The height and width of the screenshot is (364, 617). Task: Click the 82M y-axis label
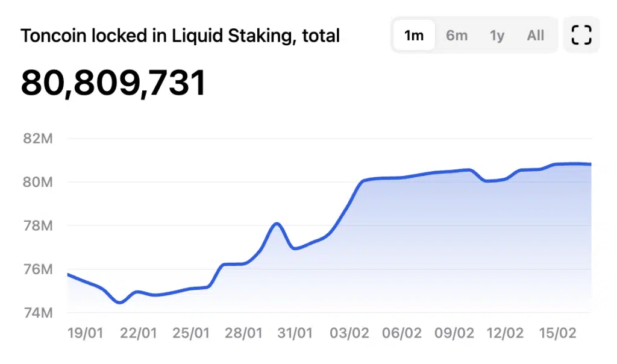(38, 139)
